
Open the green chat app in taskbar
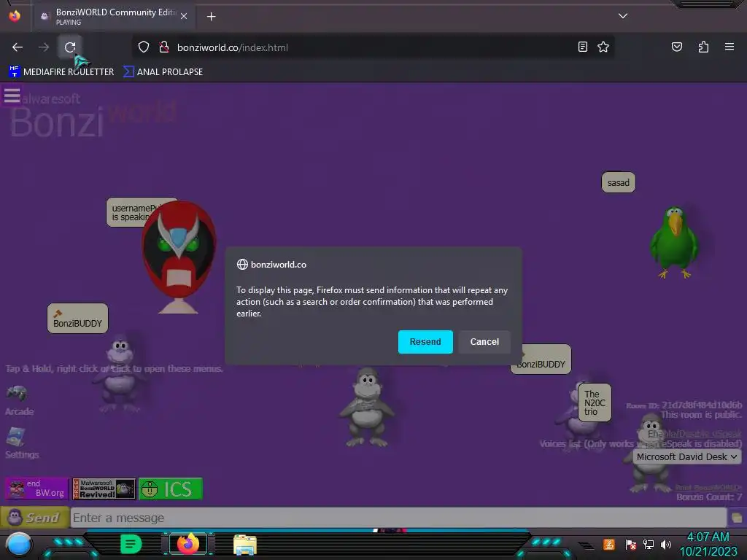click(131, 544)
